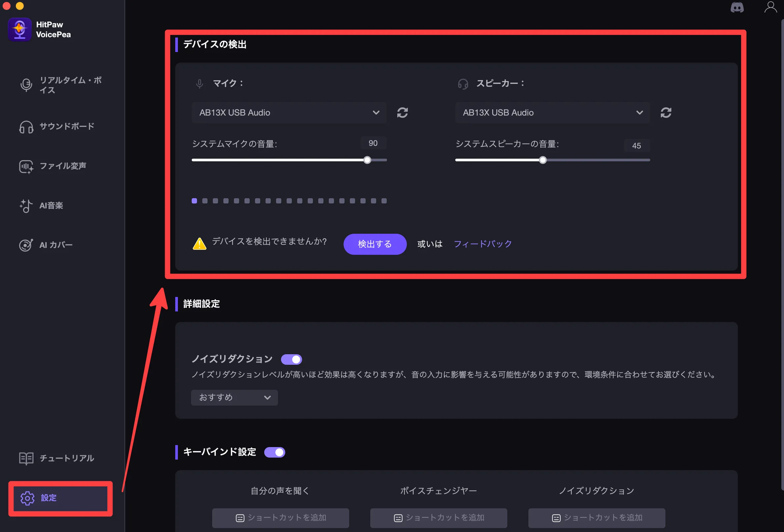This screenshot has width=784, height=532.
Task: Click the macOS yellow minimize button
Action: [20, 6]
